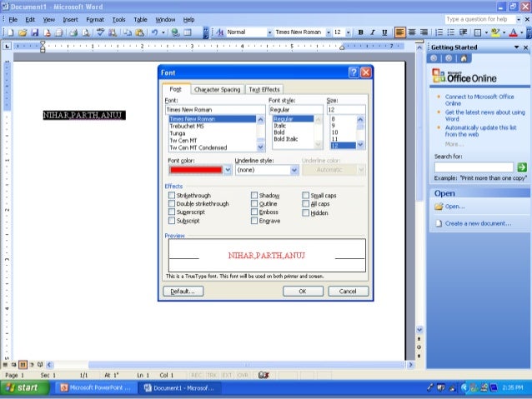Switch to Character Spacing tab

(x=217, y=89)
